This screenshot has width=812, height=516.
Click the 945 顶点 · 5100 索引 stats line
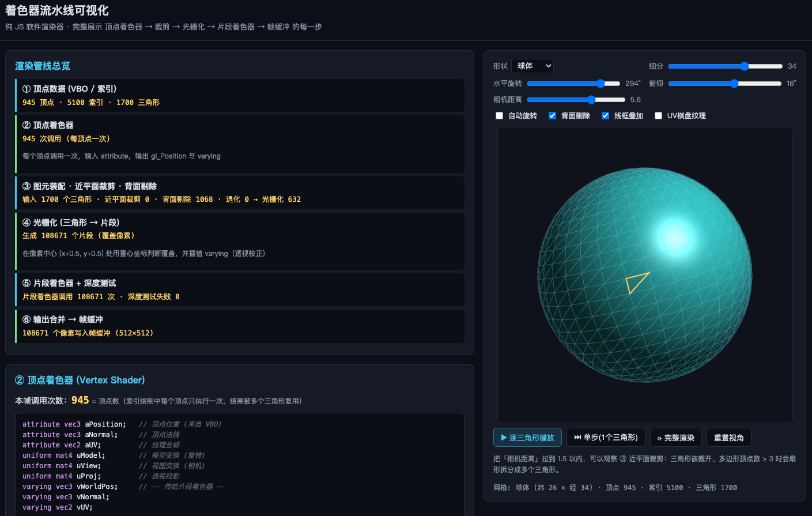click(91, 103)
